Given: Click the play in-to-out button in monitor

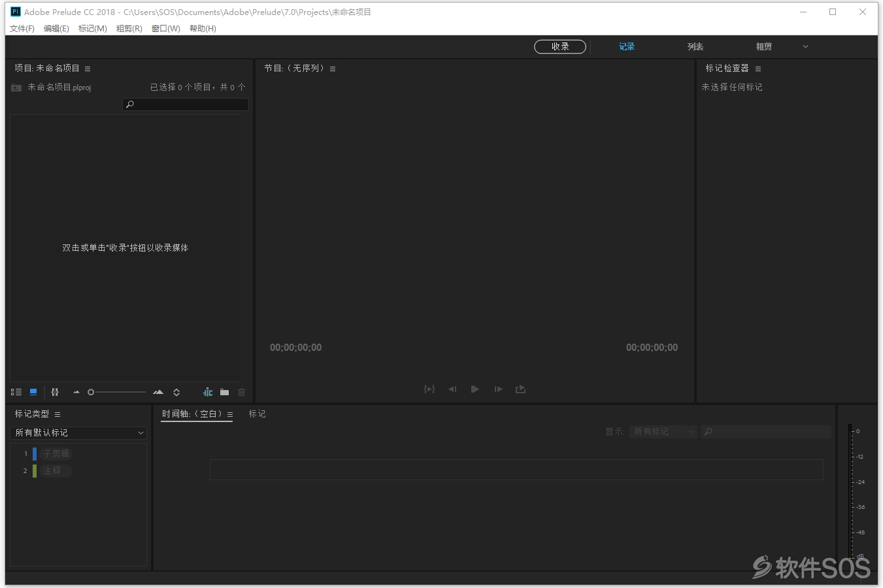Looking at the screenshot, I should pyautogui.click(x=429, y=389).
